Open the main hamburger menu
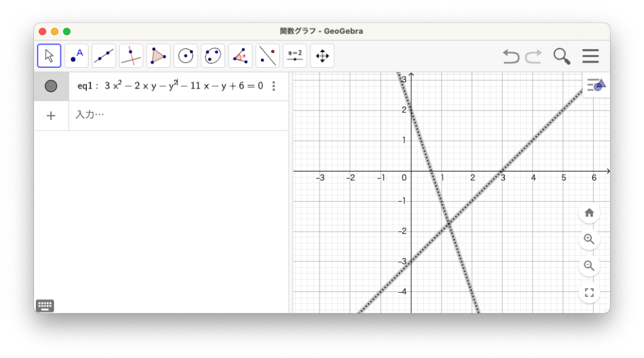Image resolution: width=644 pixels, height=358 pixels. pyautogui.click(x=590, y=57)
